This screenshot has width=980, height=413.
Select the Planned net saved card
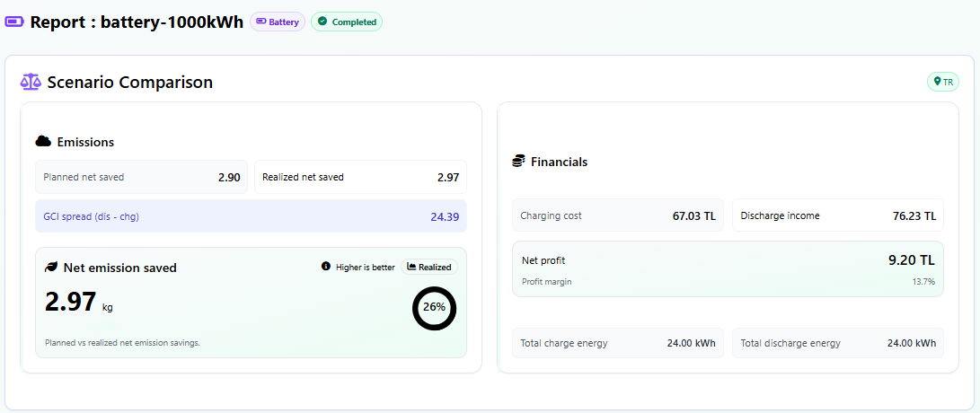[141, 178]
